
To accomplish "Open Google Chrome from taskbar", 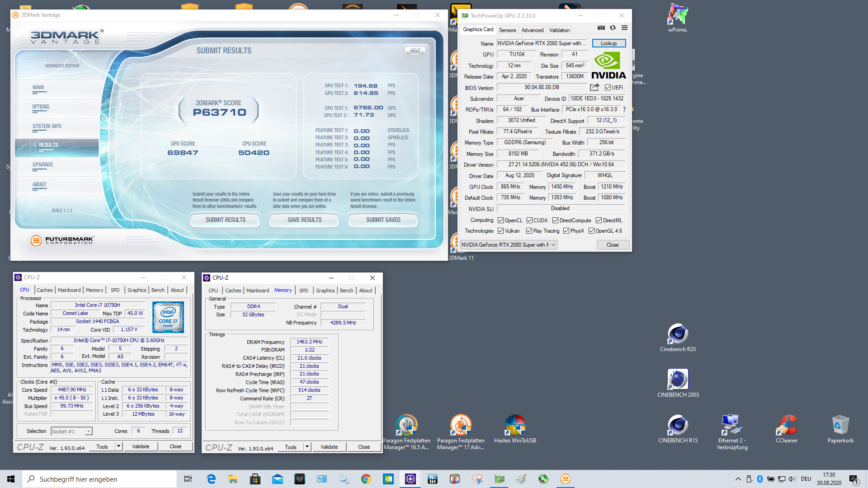I will [x=366, y=479].
